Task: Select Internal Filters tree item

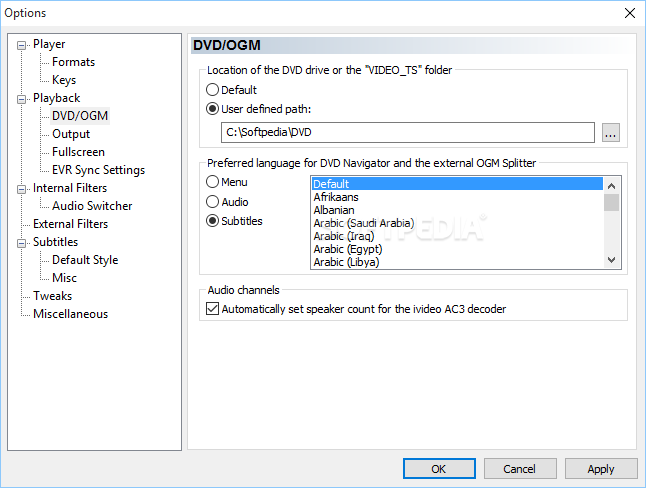Action: pos(70,188)
